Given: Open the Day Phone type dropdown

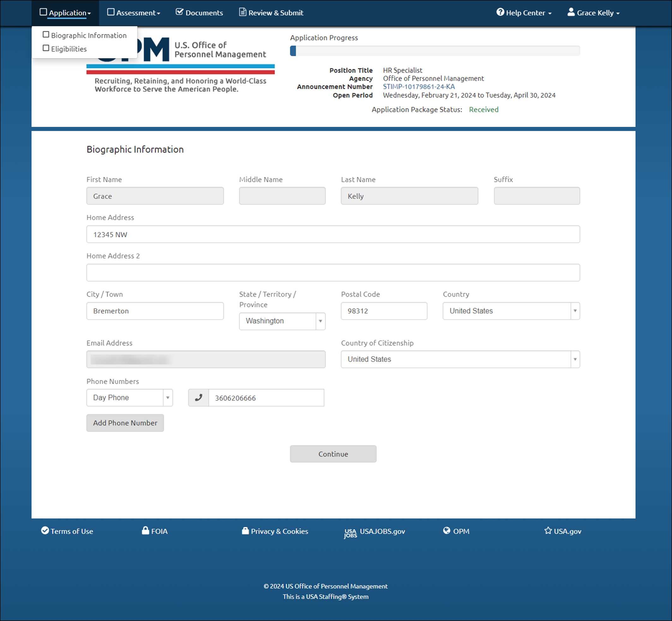Looking at the screenshot, I should click(x=129, y=398).
